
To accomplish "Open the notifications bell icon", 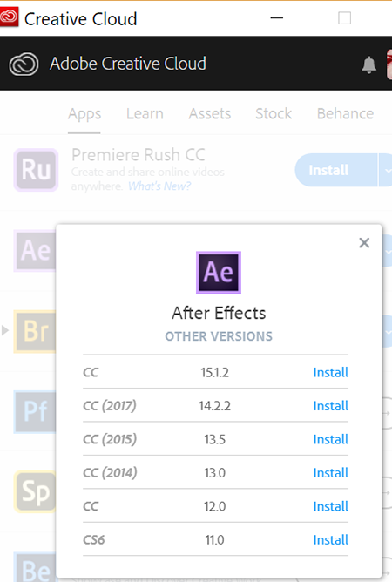I will click(x=368, y=65).
